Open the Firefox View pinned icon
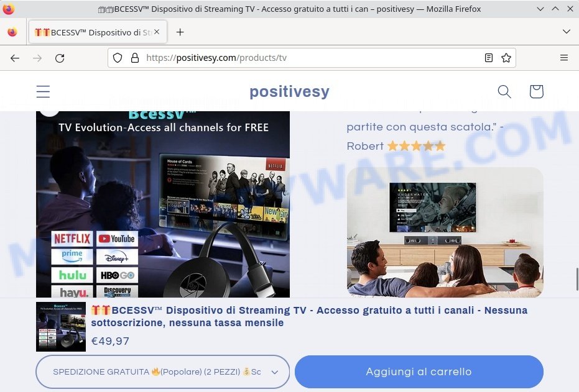This screenshot has width=579, height=392. 12,32
